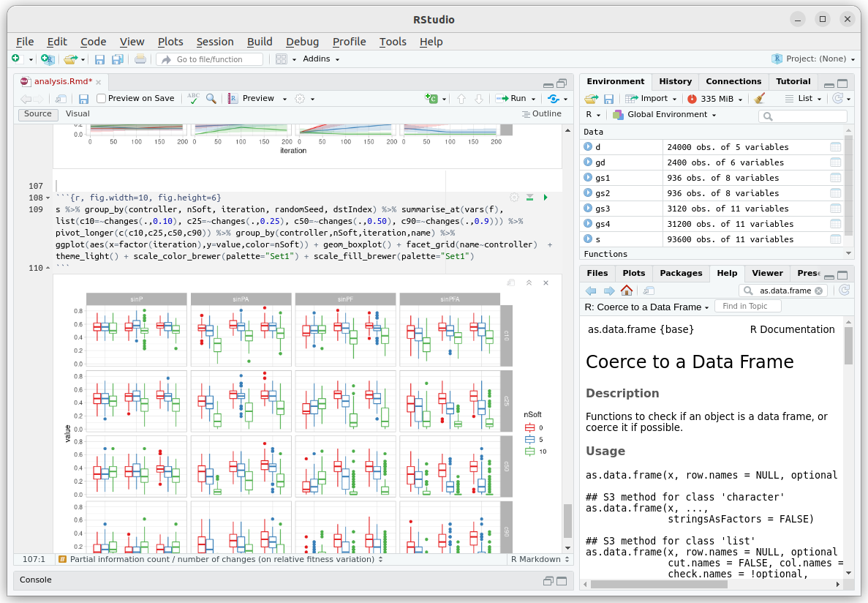
Task: Open List view mode dropdown
Action: 803,98
